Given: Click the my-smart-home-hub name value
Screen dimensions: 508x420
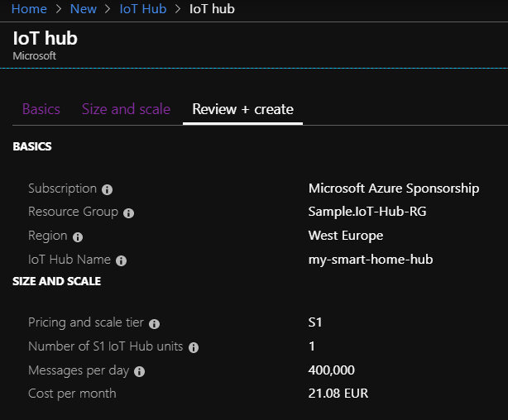Looking at the screenshot, I should pyautogui.click(x=371, y=260).
